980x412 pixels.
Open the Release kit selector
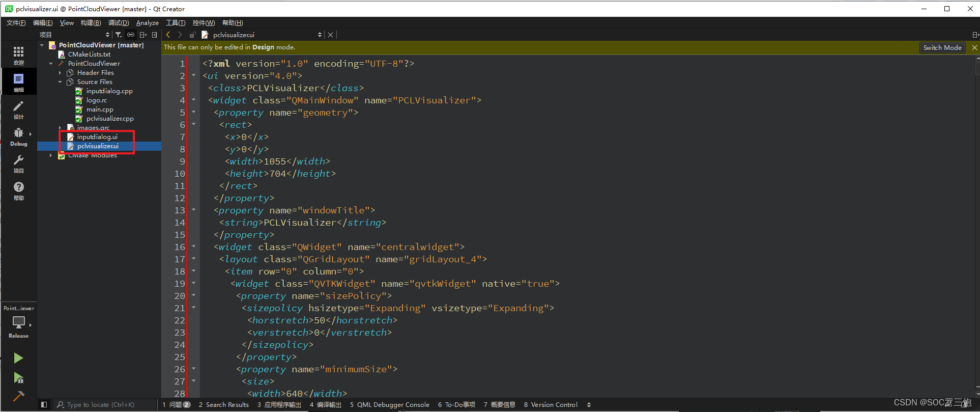pyautogui.click(x=18, y=326)
